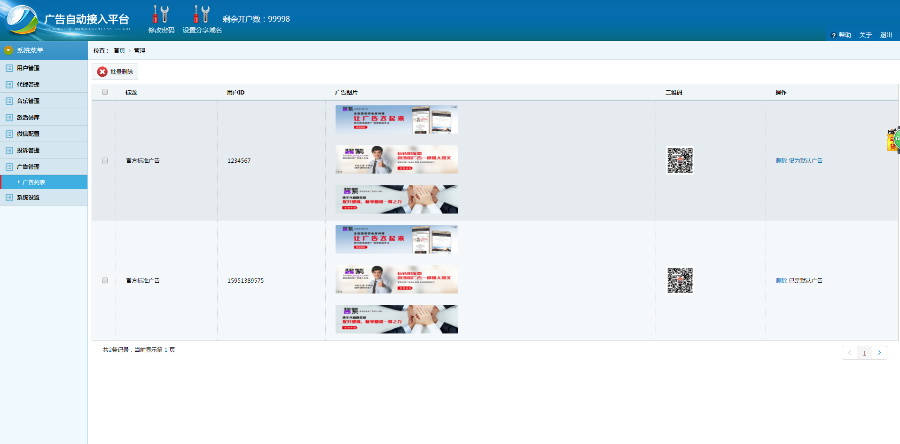This screenshot has height=444, width=900.
Task: Click the 批量删除 batch delete button
Action: 115,72
